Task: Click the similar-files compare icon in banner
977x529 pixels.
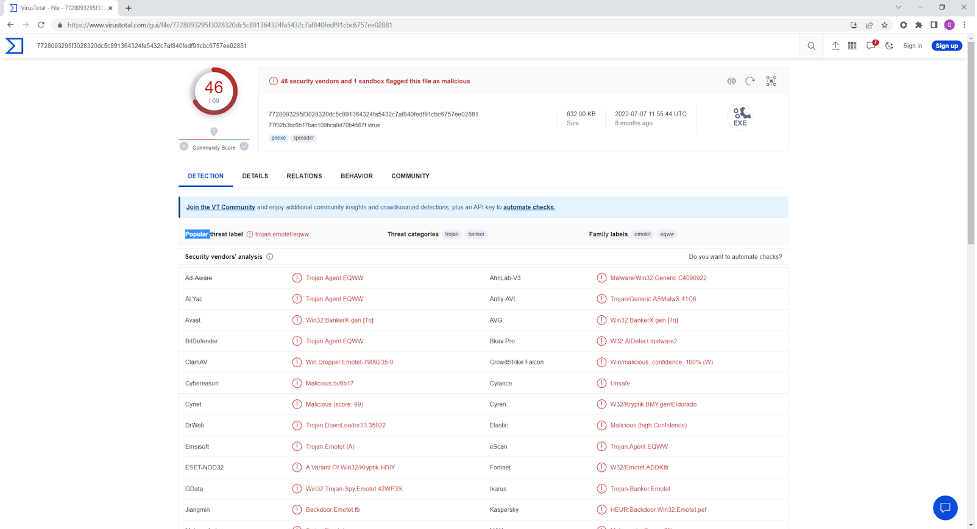Action: tap(732, 81)
